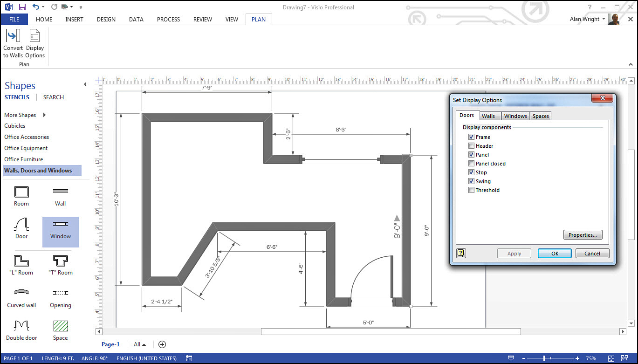The height and width of the screenshot is (364, 638).
Task: Click the zoom out minus icon
Action: point(523,358)
